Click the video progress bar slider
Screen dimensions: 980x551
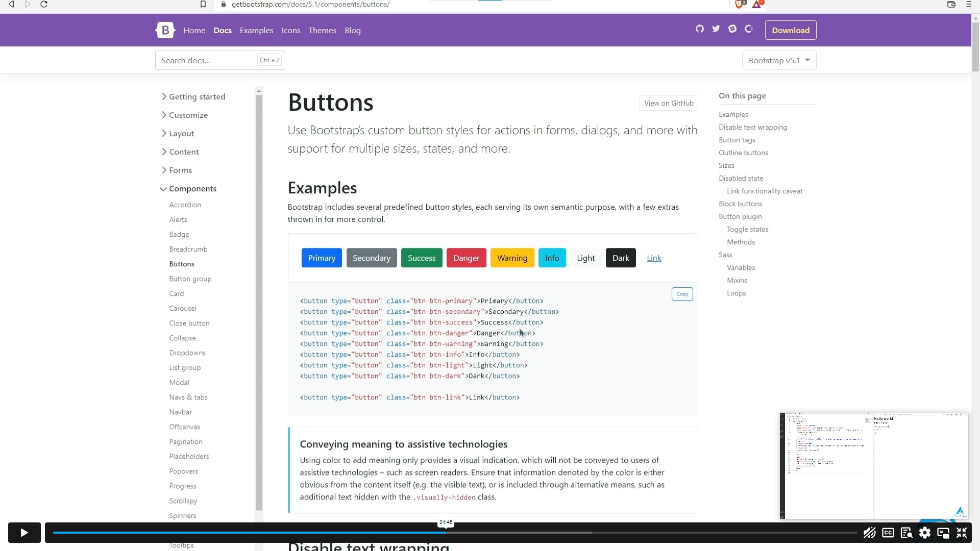[445, 532]
